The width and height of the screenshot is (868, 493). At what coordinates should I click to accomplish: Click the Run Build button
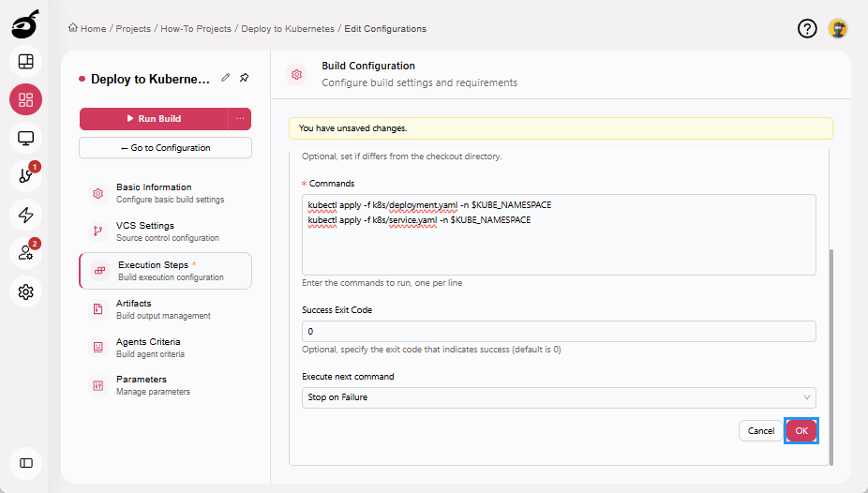tap(154, 118)
